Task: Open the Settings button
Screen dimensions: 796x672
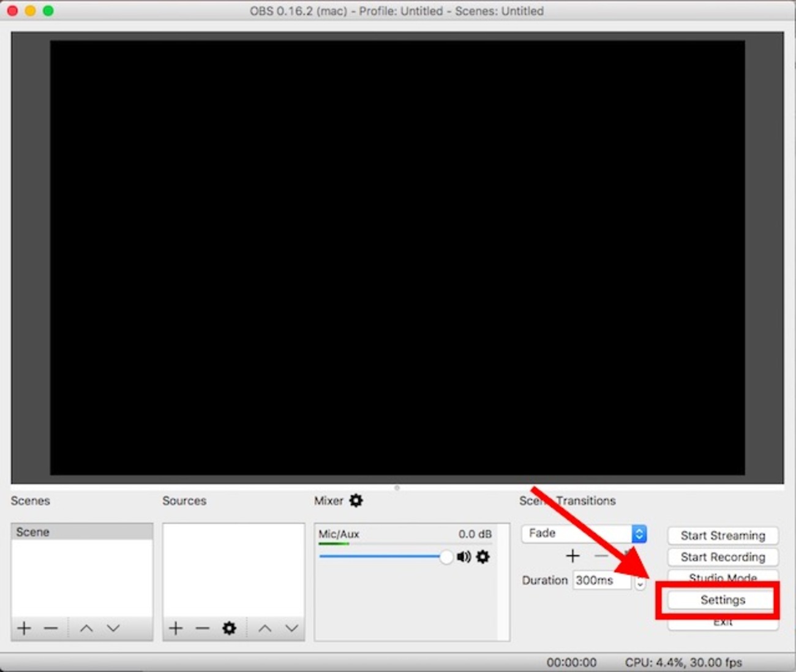Action: 723,600
